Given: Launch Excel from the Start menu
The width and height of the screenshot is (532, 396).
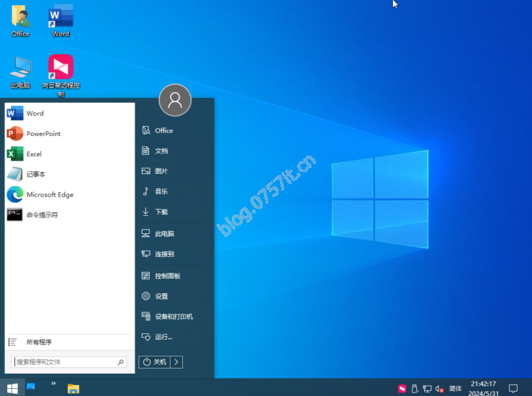Looking at the screenshot, I should click(x=70, y=154).
